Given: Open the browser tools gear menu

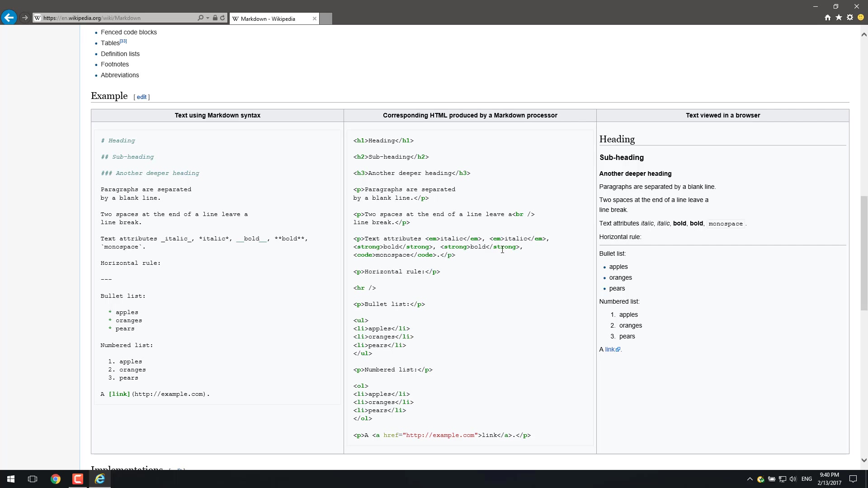Looking at the screenshot, I should click(850, 18).
